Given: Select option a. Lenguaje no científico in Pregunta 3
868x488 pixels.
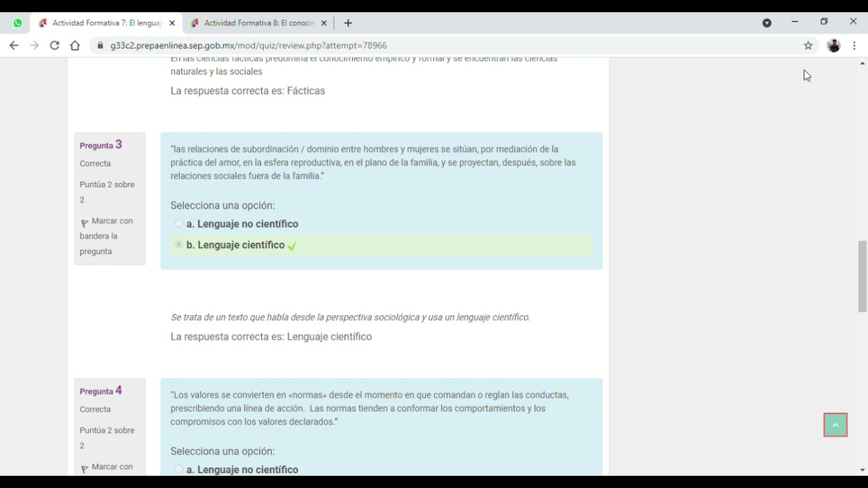Looking at the screenshot, I should (179, 224).
